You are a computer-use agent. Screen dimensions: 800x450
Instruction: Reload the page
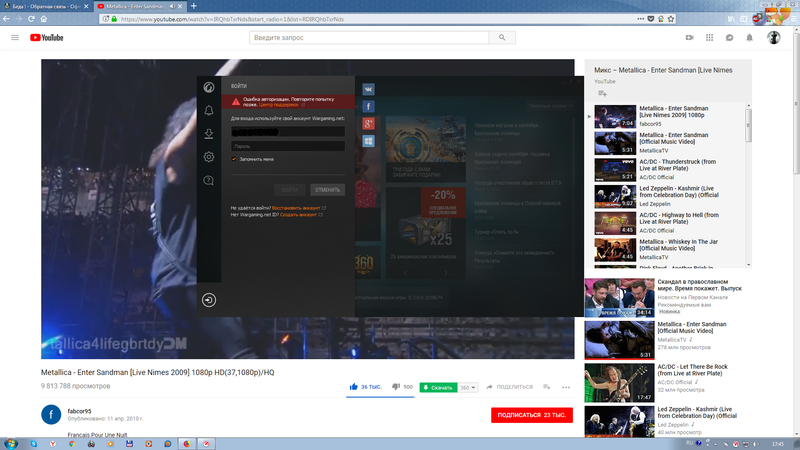(31, 19)
